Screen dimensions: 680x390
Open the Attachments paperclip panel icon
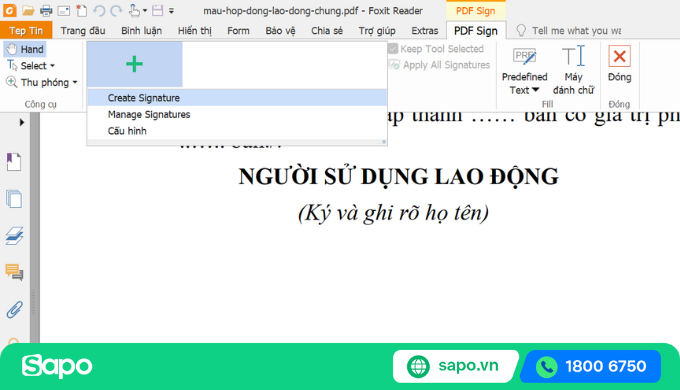coord(14,310)
